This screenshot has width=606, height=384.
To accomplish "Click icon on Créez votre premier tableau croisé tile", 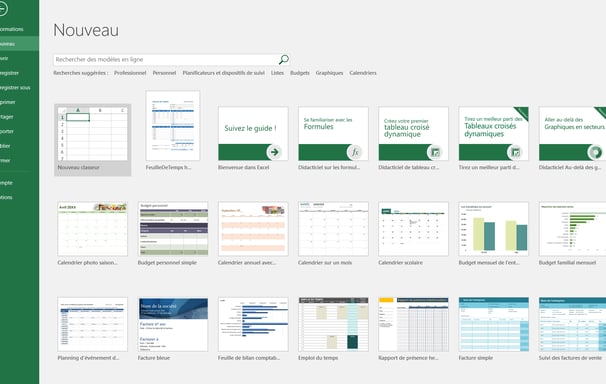I will coord(435,152).
